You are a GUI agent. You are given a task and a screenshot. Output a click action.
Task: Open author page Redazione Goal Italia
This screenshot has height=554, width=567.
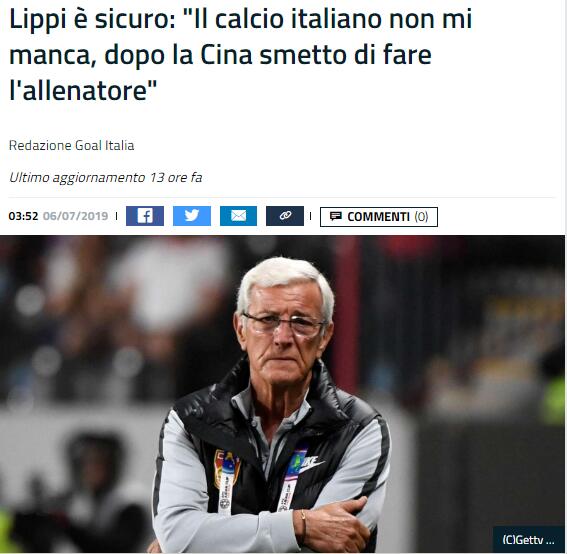pos(72,145)
